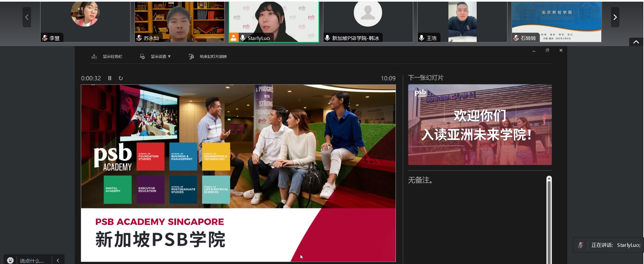This screenshot has width=644, height=264.
Task: Type in the 说点什么 chat field
Action: pos(32,261)
